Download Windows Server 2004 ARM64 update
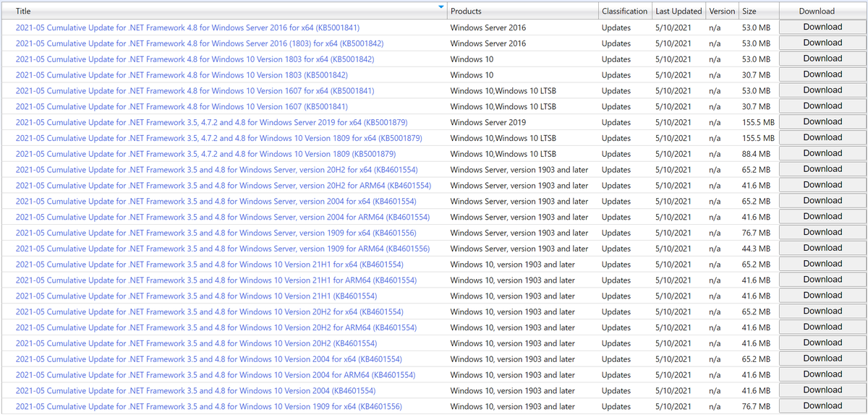Viewport: 868px width, 417px height. 822,217
